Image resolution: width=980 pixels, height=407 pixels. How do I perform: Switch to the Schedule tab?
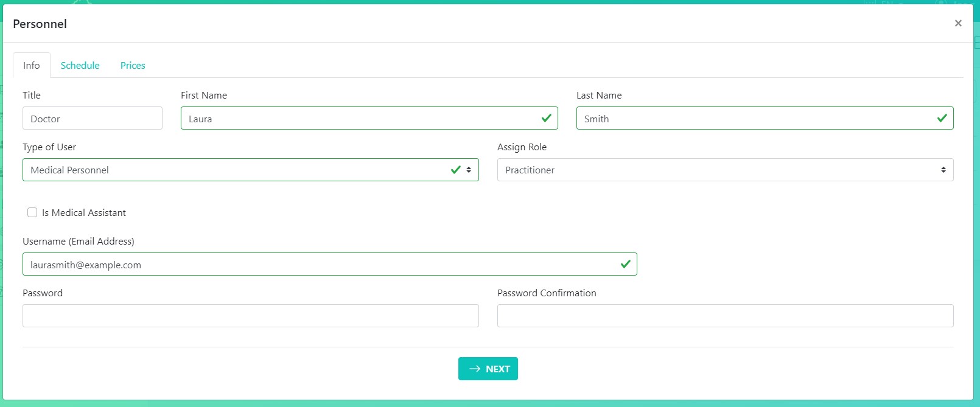80,65
